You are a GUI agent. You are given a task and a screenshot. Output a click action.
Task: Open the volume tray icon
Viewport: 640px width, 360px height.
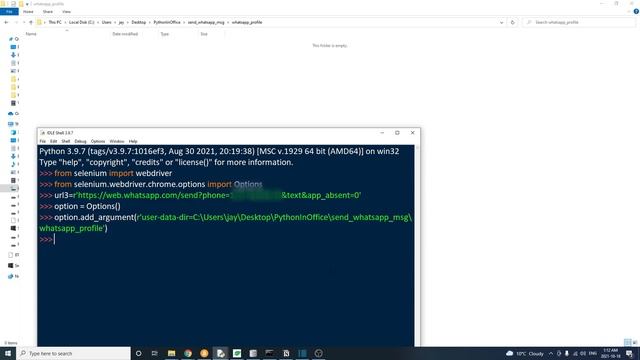[x=583, y=353]
